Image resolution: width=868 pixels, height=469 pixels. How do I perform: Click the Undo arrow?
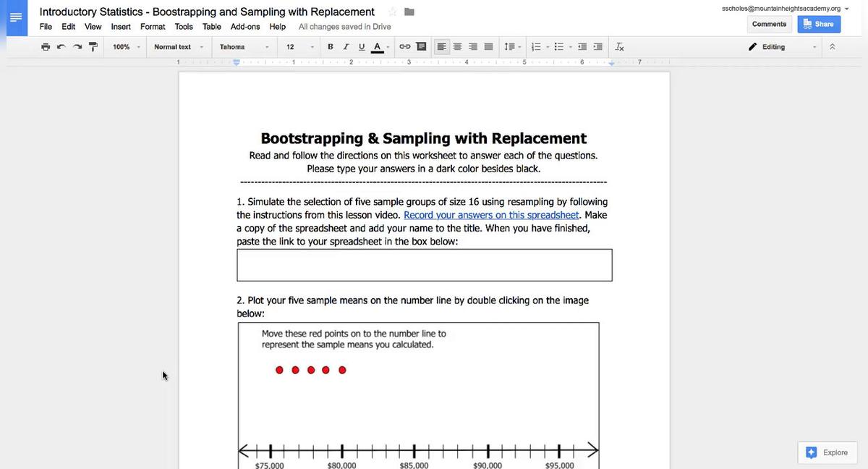point(61,47)
